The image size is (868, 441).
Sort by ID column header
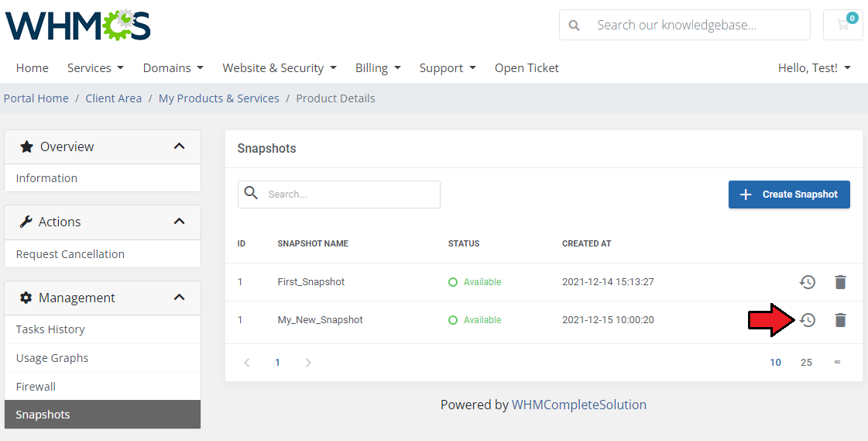click(242, 243)
